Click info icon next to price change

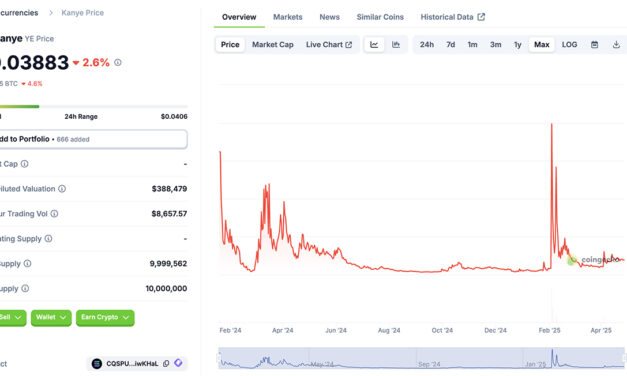[x=118, y=62]
